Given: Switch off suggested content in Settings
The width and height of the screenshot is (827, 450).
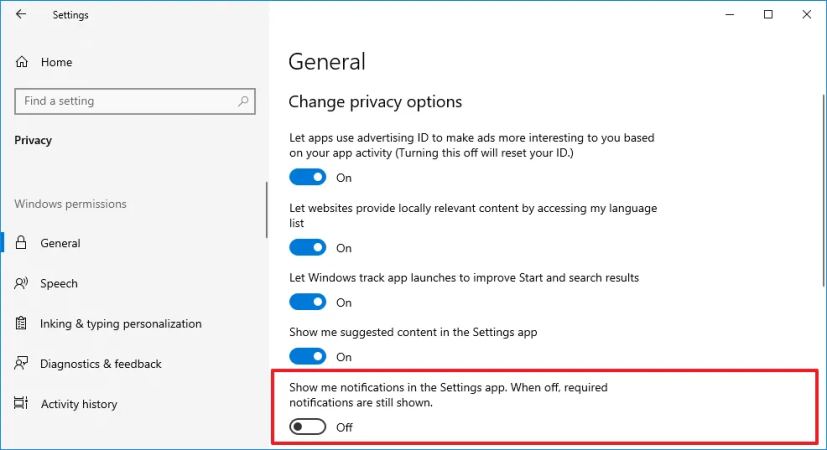Looking at the screenshot, I should tap(307, 357).
